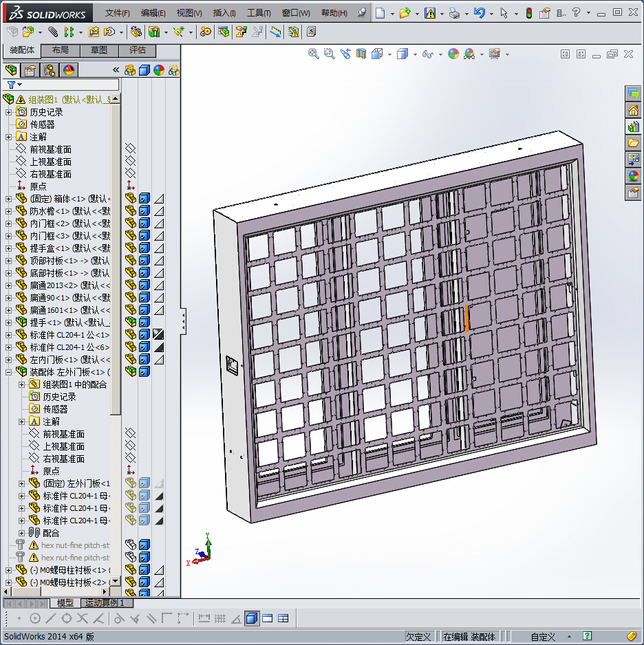Open the display style dropdown arrow
Image resolution: width=644 pixels, height=645 pixels.
click(x=415, y=54)
